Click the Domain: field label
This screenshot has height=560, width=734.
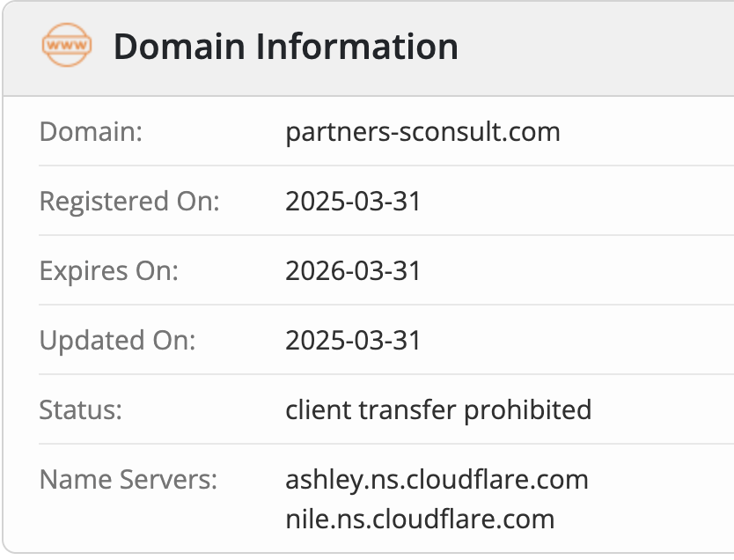coord(91,131)
